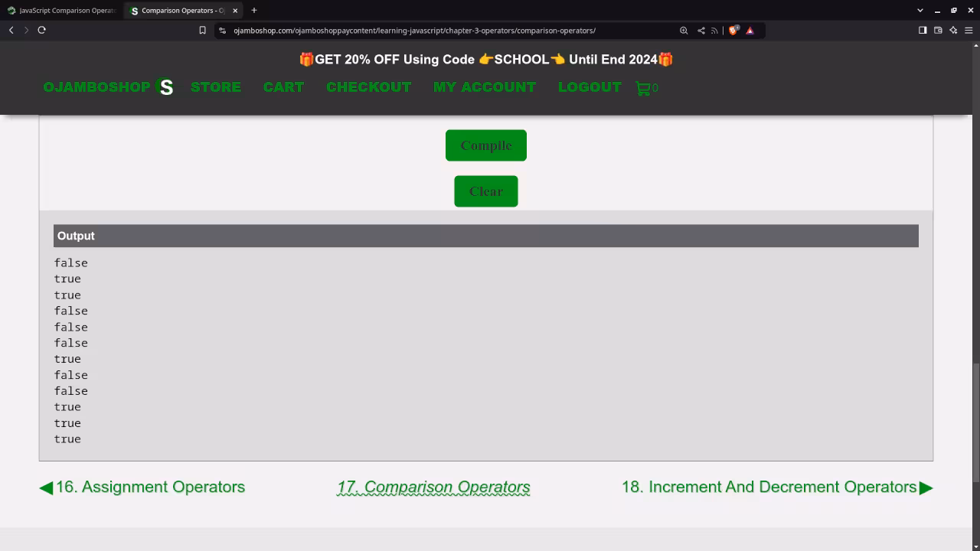
Task: Bookmark this page with bookmark icon
Action: 202,31
